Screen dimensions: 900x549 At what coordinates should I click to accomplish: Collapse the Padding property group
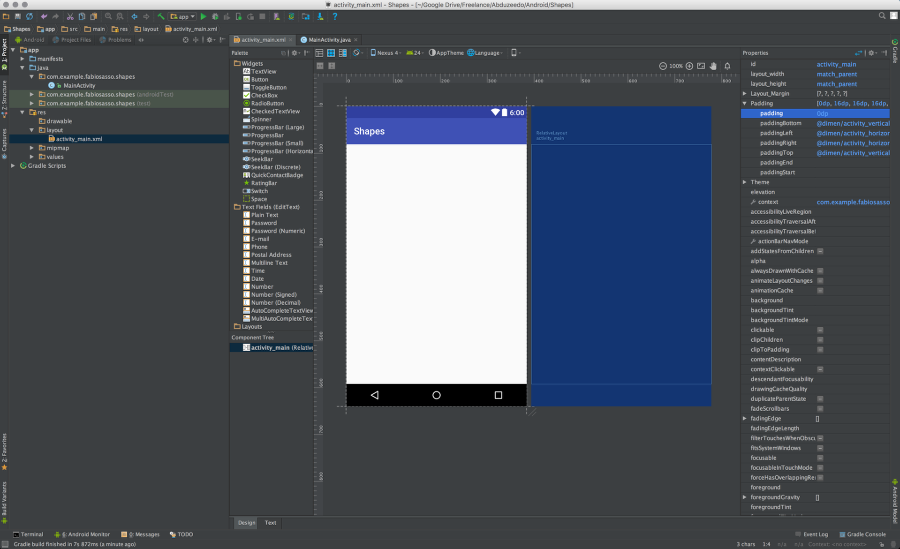click(745, 103)
